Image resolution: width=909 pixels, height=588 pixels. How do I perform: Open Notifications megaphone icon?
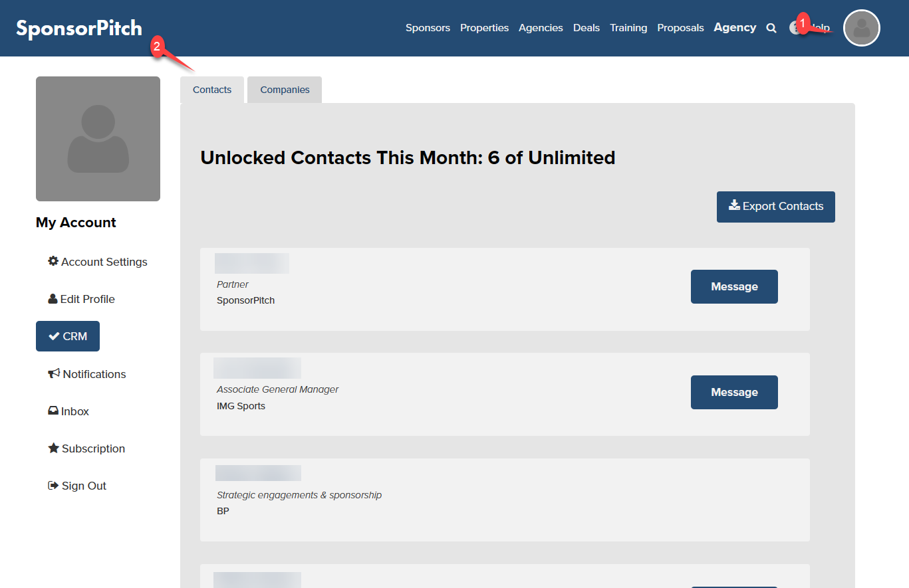[x=54, y=373]
